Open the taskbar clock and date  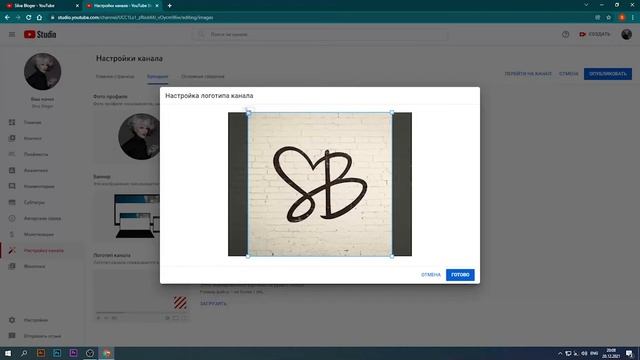click(611, 353)
